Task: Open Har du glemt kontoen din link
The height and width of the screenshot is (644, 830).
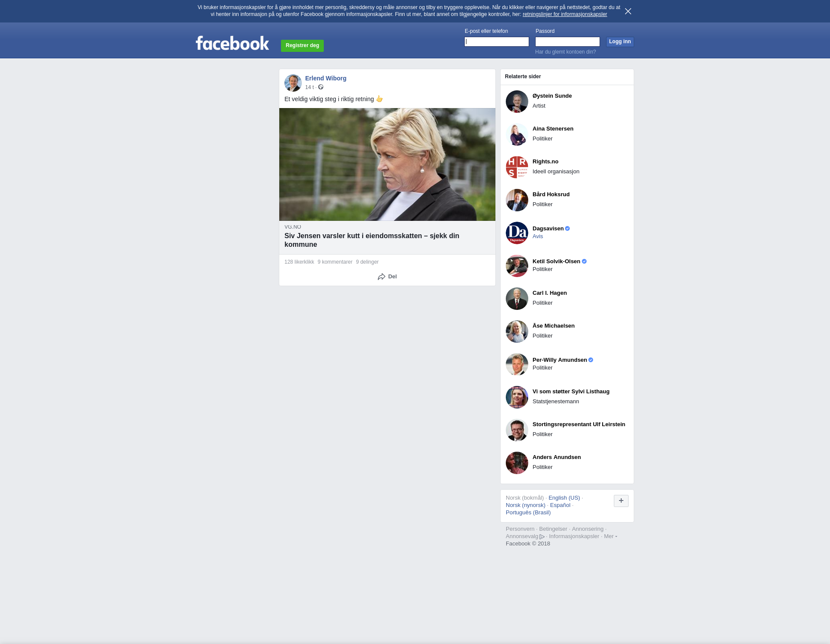Action: tap(565, 52)
